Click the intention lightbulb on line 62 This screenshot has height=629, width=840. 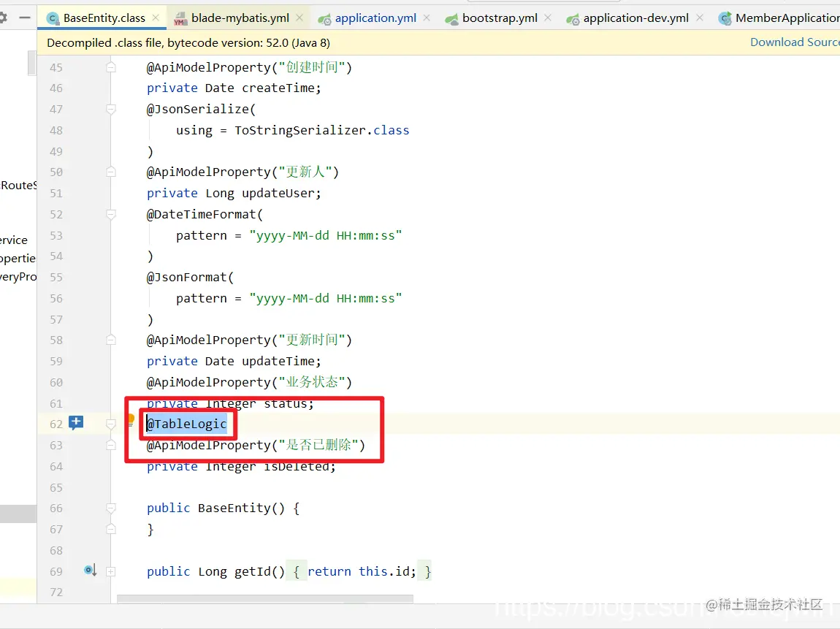[x=130, y=421]
